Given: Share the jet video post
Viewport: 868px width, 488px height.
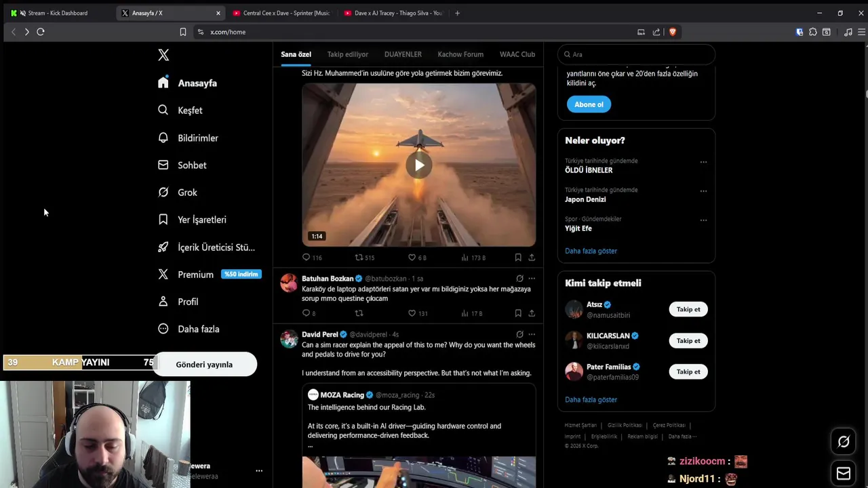Looking at the screenshot, I should 532,258.
